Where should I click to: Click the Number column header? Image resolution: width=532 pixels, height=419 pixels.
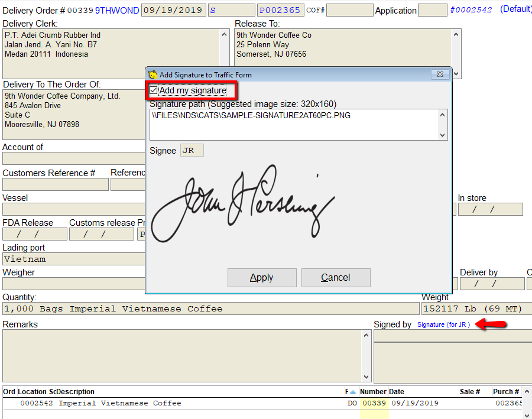click(373, 391)
